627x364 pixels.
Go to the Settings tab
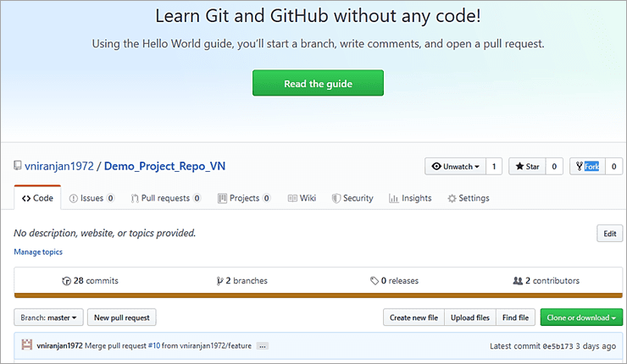pyautogui.click(x=469, y=198)
